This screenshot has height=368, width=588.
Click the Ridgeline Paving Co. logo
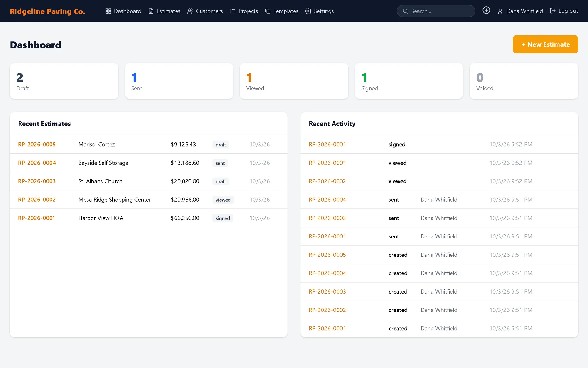[x=47, y=11]
